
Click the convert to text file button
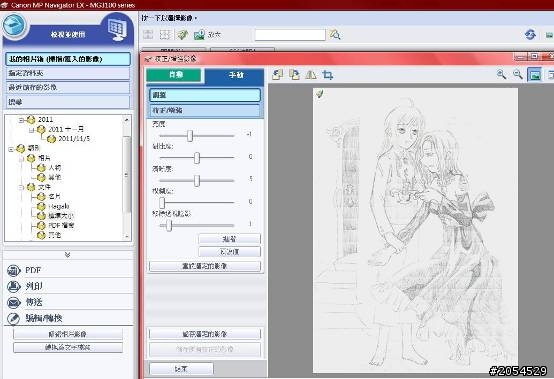68,348
